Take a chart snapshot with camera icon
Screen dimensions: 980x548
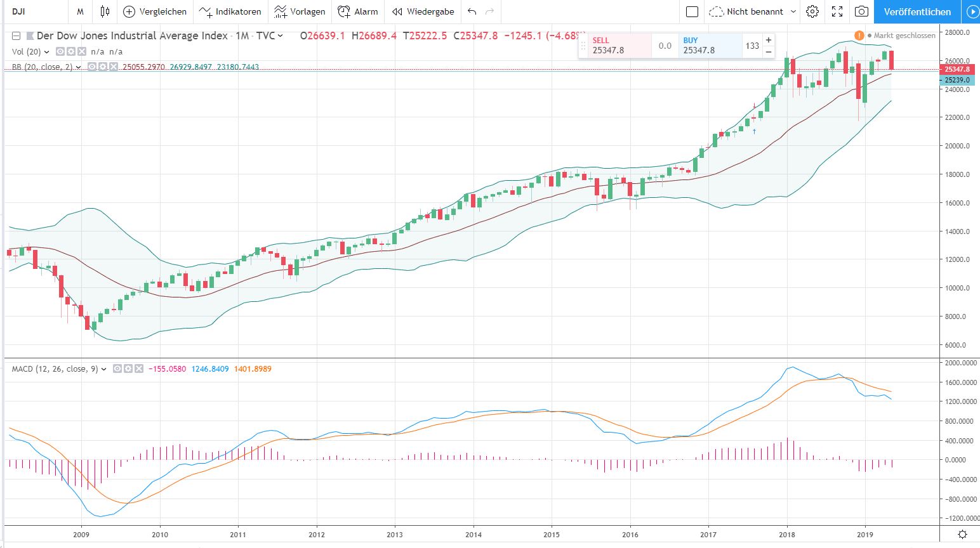[861, 11]
